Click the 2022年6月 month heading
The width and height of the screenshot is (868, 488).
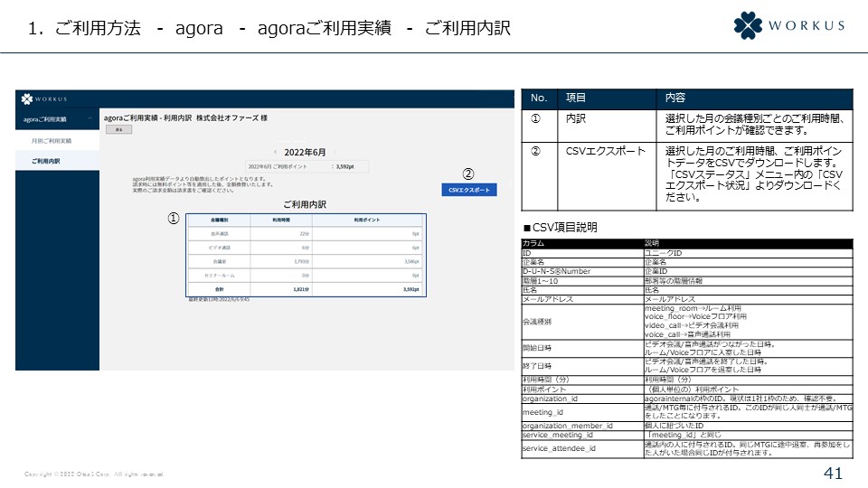coord(305,152)
